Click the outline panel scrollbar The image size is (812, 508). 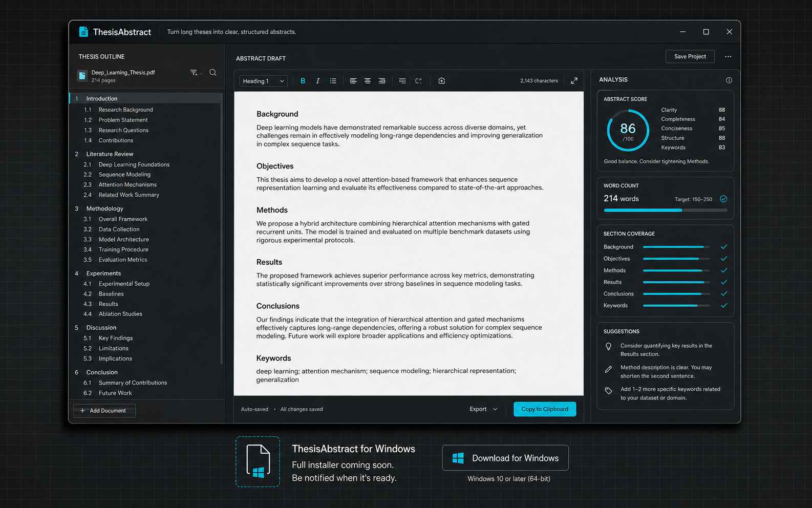point(222,228)
